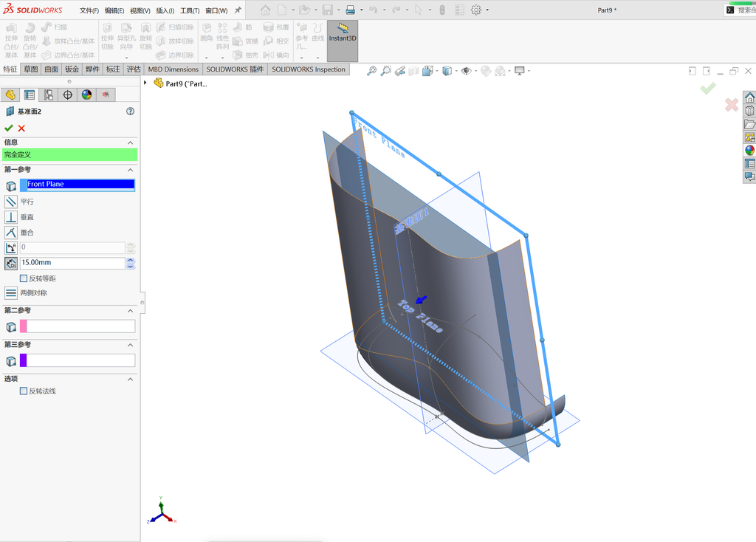Toggle the angle constraint icon
Screen dimensions: 756x542
pyautogui.click(x=10, y=248)
